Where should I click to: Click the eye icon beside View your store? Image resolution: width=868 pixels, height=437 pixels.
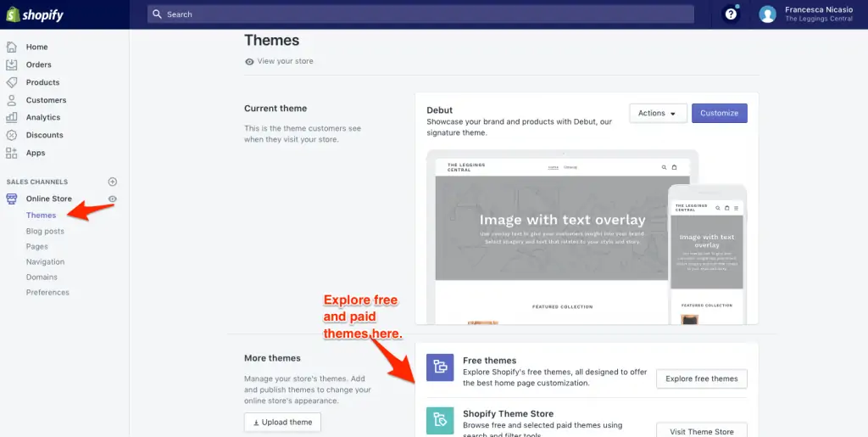(x=250, y=61)
